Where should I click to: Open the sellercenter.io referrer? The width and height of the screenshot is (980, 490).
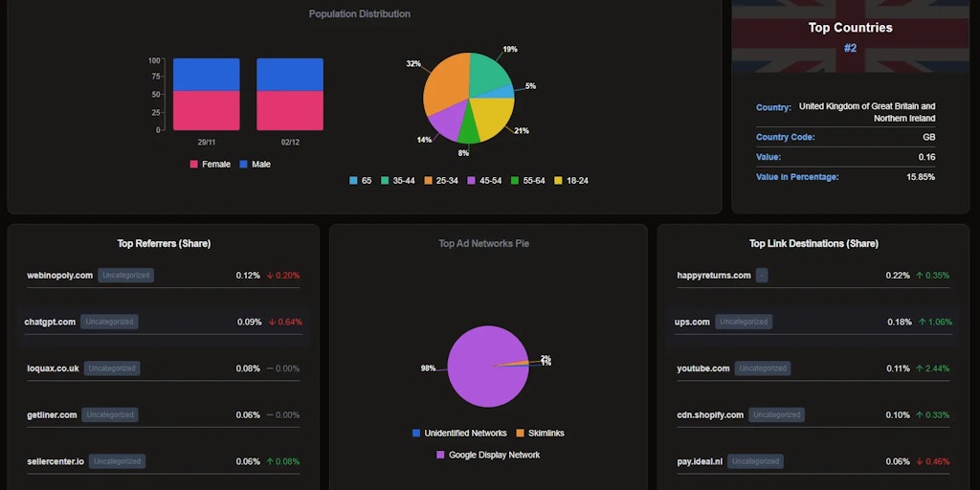57,461
